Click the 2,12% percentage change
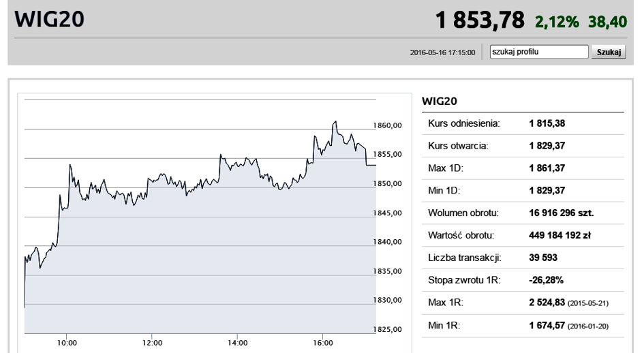This screenshot has width=644, height=353. [557, 21]
